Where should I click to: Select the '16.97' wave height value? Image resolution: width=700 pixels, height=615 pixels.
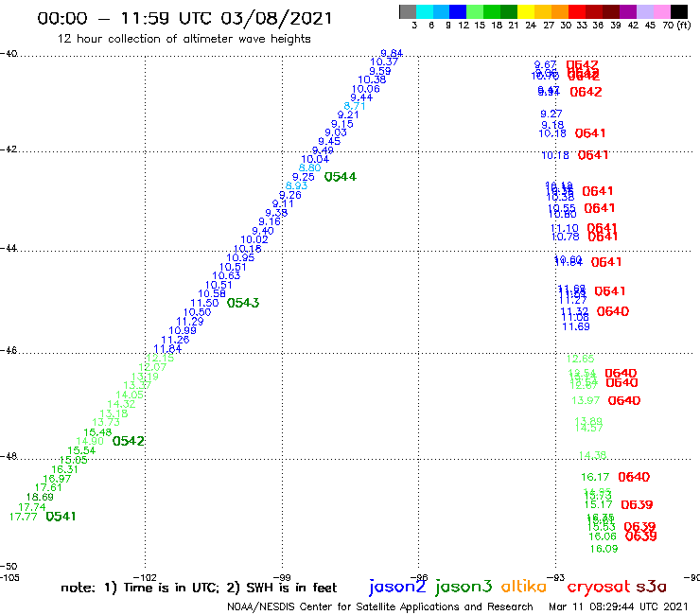(57, 479)
